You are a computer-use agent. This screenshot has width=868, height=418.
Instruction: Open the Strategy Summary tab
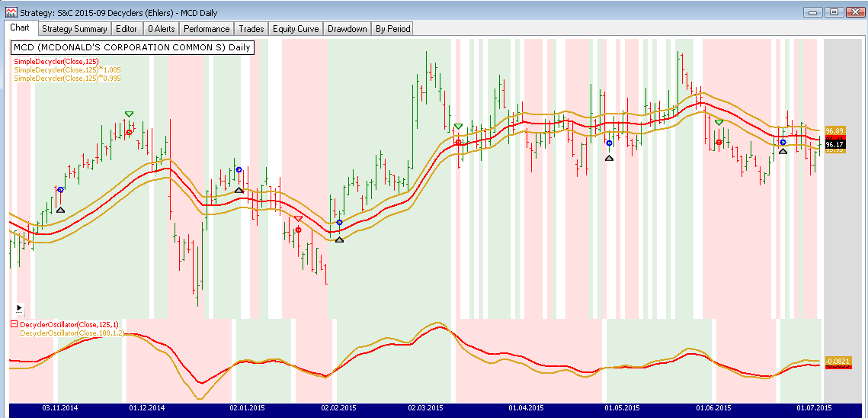(74, 29)
